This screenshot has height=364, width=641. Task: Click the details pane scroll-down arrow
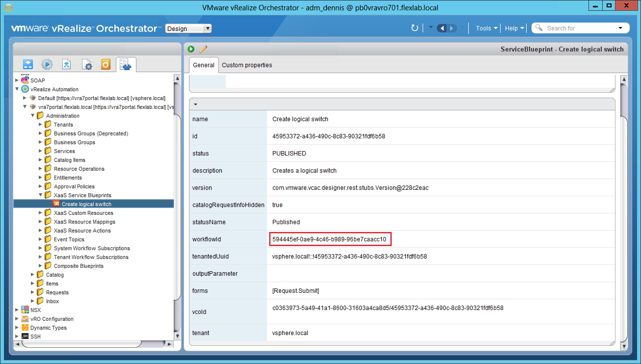[624, 347]
